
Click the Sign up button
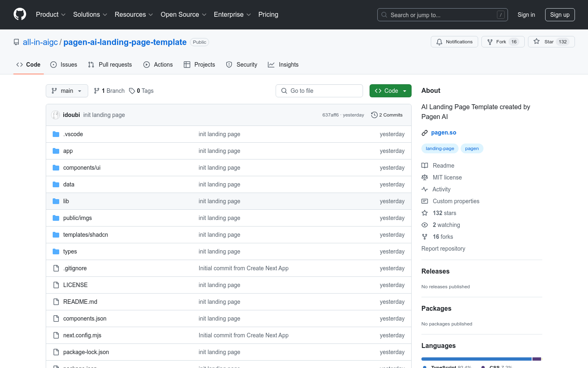(x=559, y=14)
